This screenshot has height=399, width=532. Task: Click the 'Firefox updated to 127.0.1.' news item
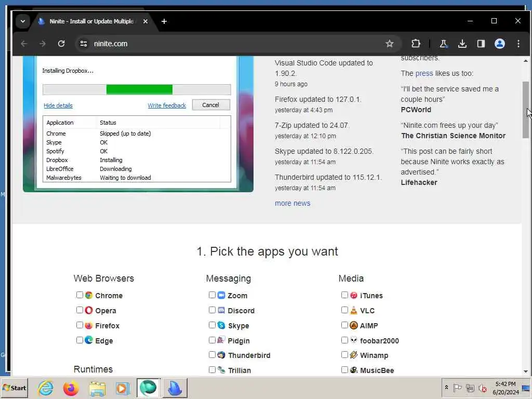(318, 99)
